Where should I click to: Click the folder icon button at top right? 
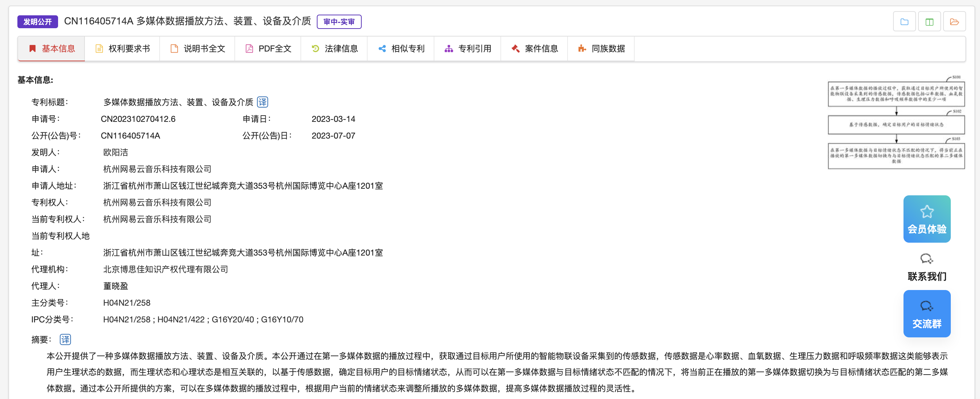pyautogui.click(x=904, y=22)
